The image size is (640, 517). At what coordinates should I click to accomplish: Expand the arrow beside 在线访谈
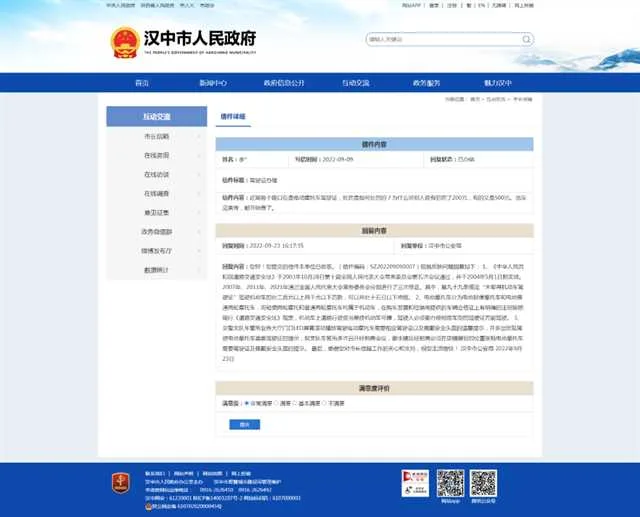pyautogui.click(x=199, y=175)
